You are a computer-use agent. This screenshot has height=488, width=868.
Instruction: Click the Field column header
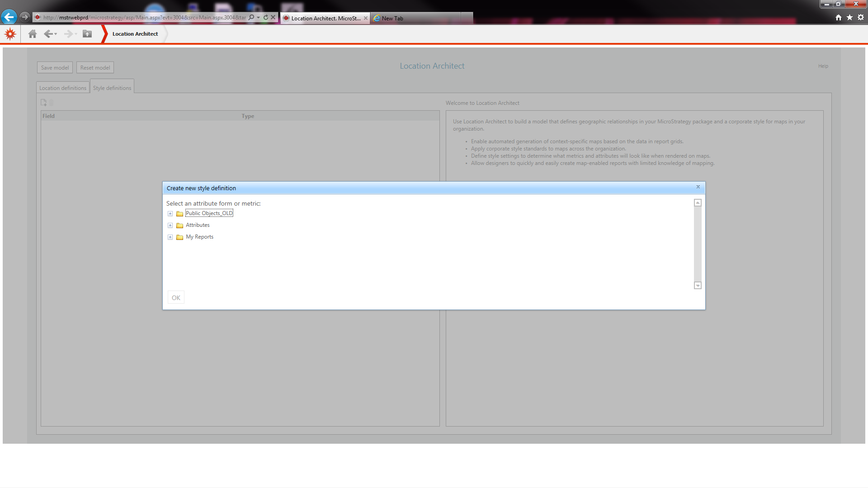48,116
